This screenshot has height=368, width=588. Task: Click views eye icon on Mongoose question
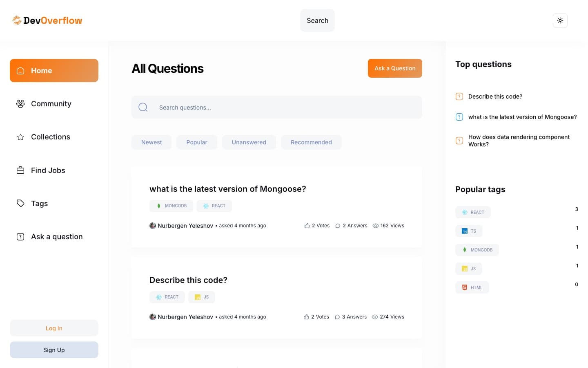click(x=376, y=226)
